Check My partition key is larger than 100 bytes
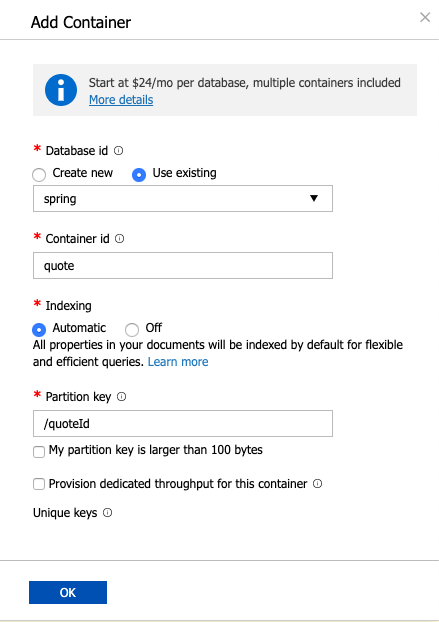The image size is (439, 622). point(39,452)
